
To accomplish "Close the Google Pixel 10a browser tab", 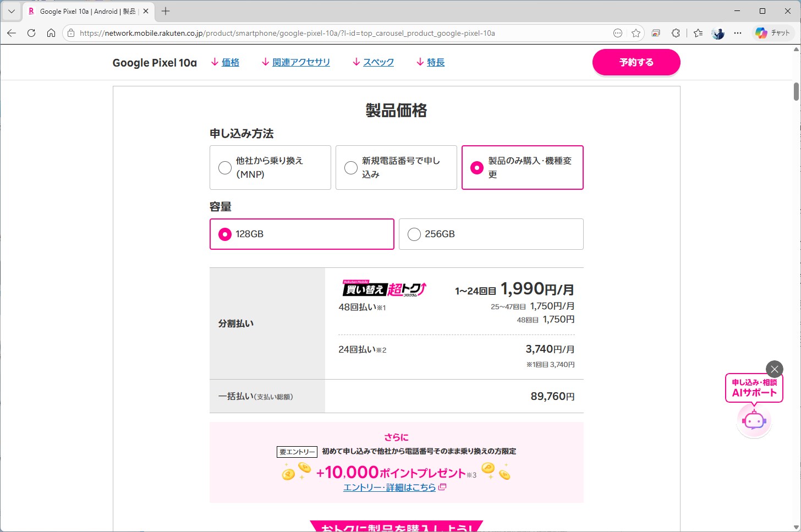I will click(x=146, y=11).
